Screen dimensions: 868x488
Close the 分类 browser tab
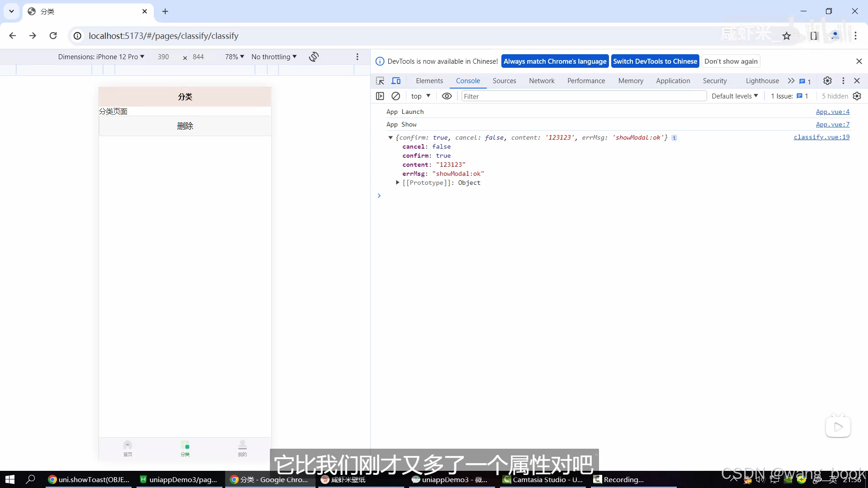pos(145,11)
